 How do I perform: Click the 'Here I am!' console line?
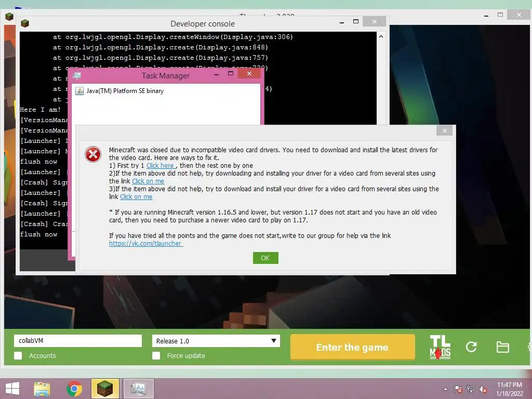40,110
